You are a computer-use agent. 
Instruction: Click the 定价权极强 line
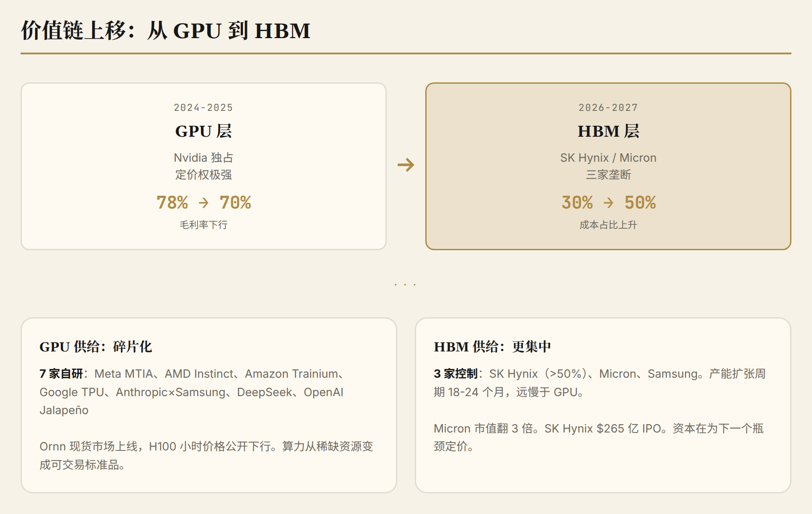[203, 174]
